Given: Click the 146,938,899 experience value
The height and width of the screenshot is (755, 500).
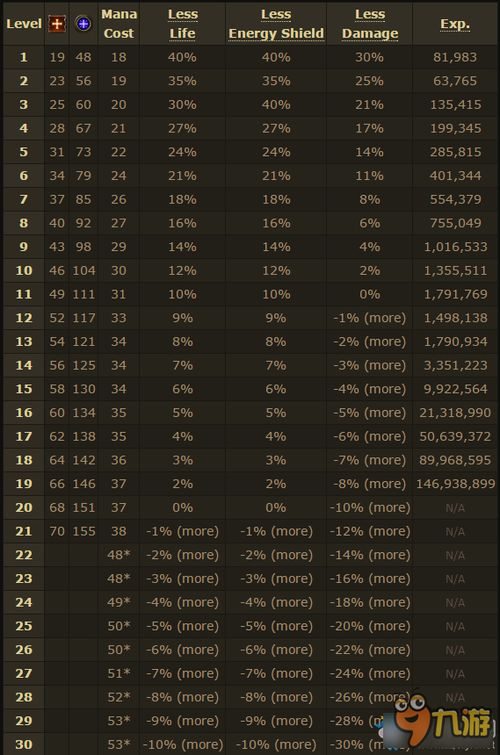Looking at the screenshot, I should click(455, 484).
